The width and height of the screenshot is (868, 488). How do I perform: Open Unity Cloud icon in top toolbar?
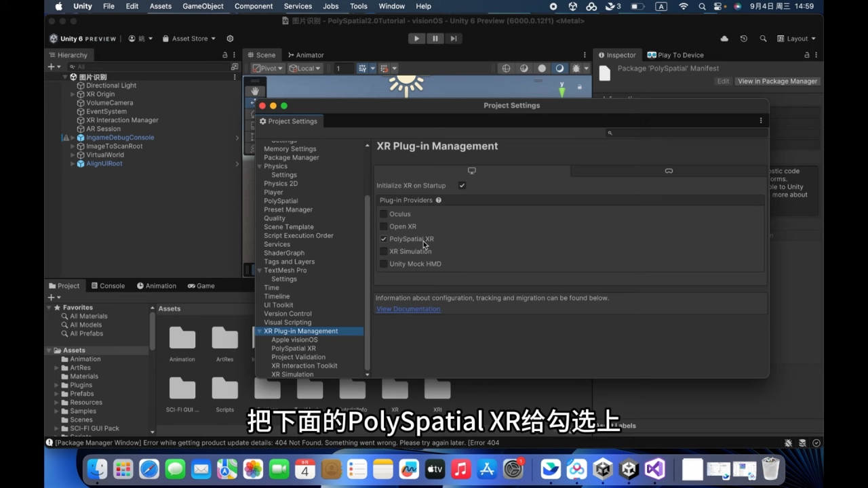[x=724, y=39]
